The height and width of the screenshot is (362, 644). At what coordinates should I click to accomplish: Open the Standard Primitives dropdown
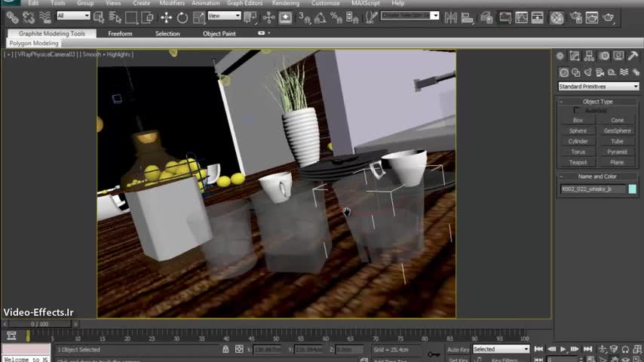(x=598, y=86)
